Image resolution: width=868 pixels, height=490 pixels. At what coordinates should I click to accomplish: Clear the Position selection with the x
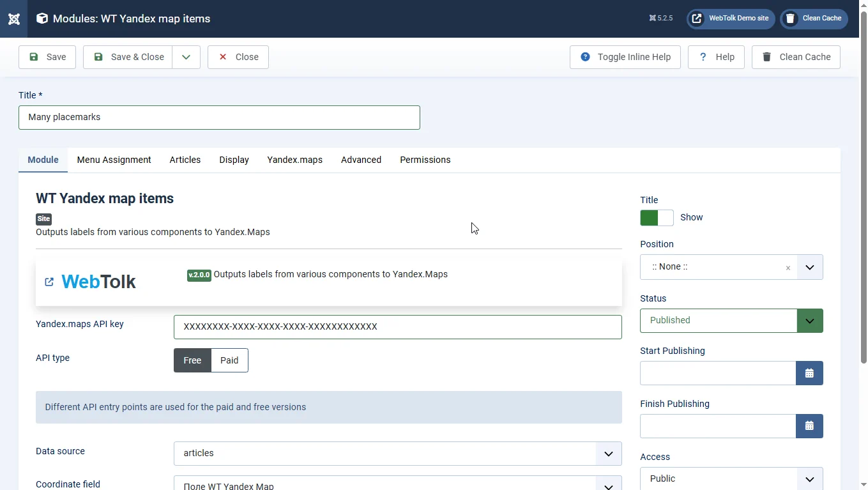click(788, 268)
